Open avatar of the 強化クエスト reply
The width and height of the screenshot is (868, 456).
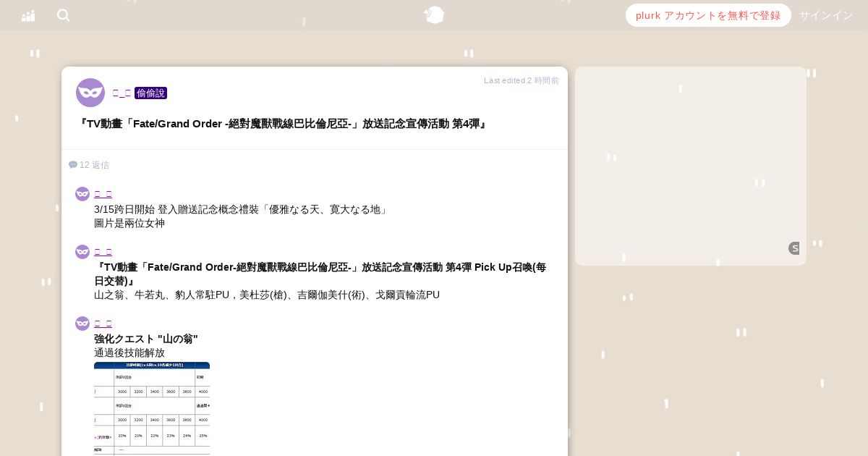(x=82, y=324)
